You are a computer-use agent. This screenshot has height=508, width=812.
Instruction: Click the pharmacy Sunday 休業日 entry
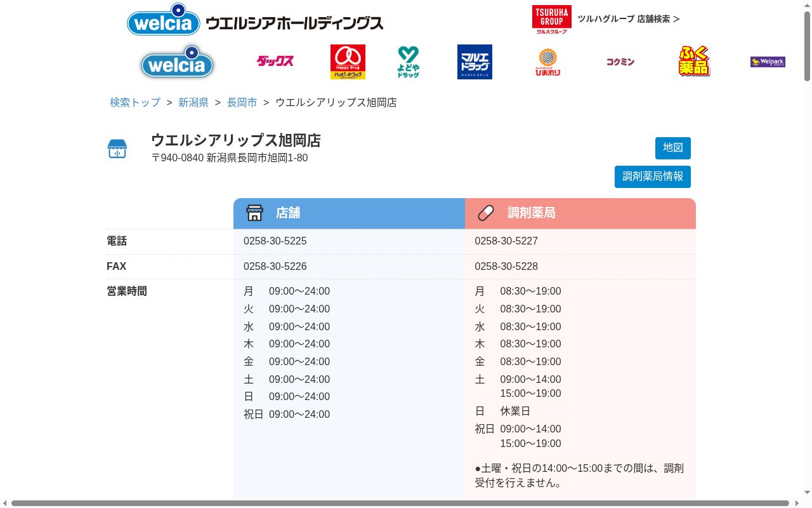pos(515,411)
